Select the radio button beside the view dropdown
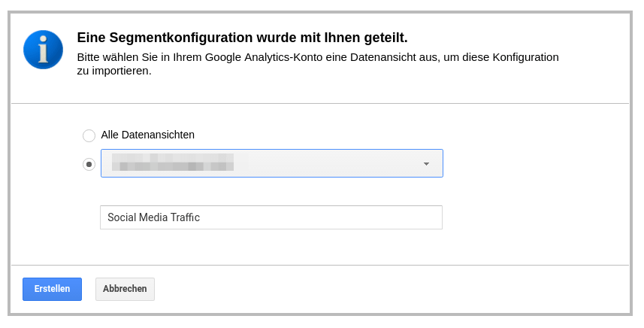This screenshot has height=328, width=644. coord(89,164)
